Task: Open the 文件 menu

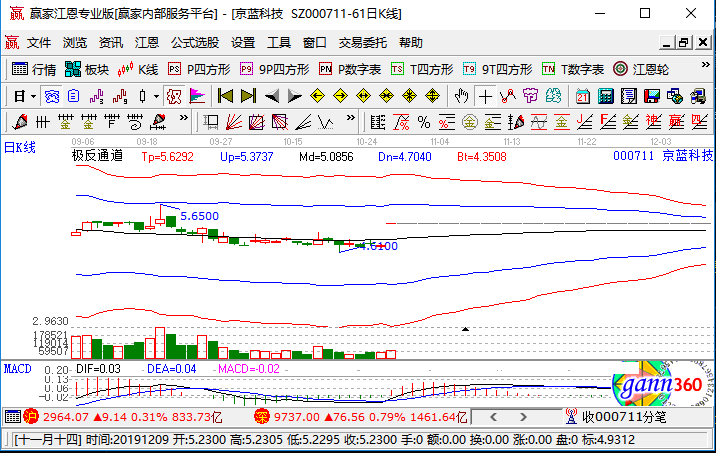Action: pos(39,43)
